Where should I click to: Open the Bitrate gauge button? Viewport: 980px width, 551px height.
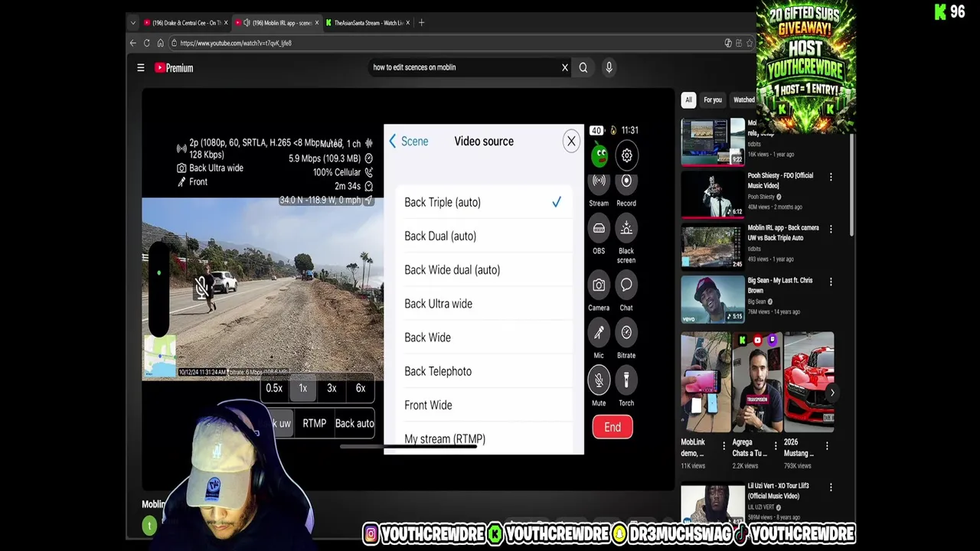(x=626, y=332)
